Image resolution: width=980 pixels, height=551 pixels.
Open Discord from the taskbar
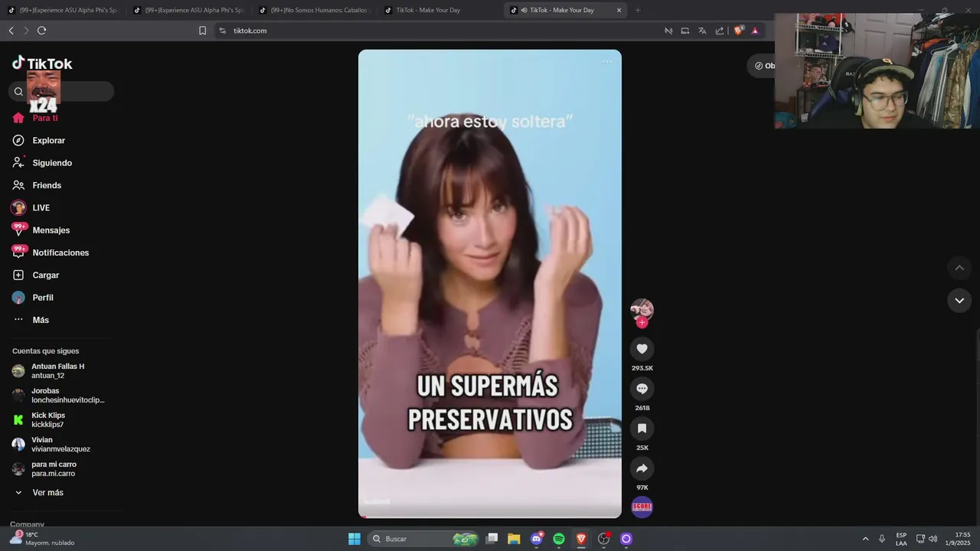(537, 539)
